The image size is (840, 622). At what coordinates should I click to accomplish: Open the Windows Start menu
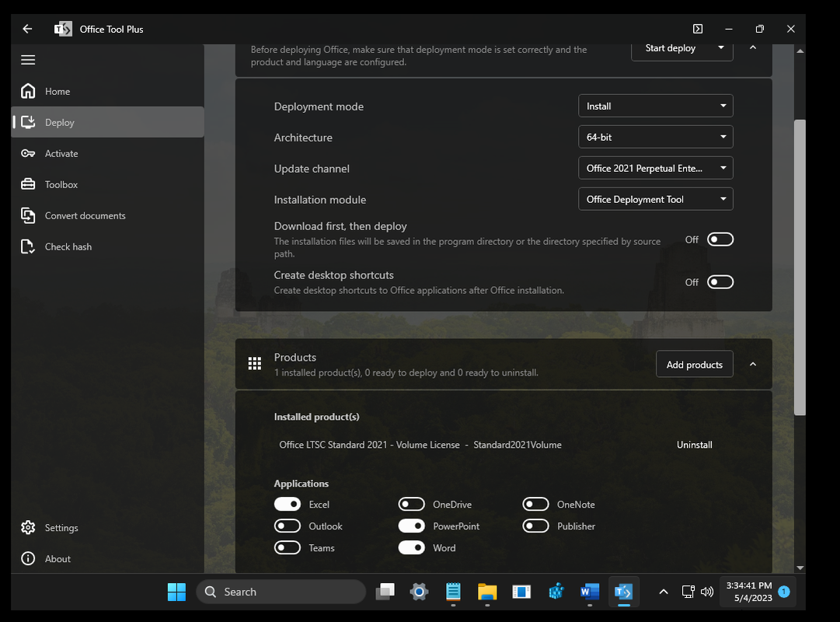coord(176,592)
